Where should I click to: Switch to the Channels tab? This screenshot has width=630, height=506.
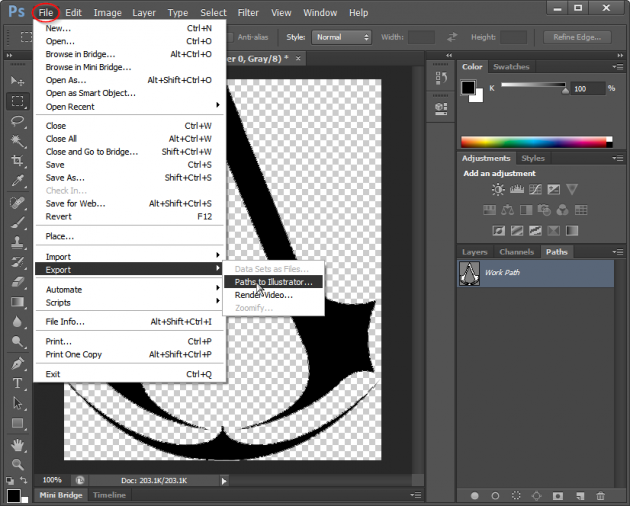517,252
